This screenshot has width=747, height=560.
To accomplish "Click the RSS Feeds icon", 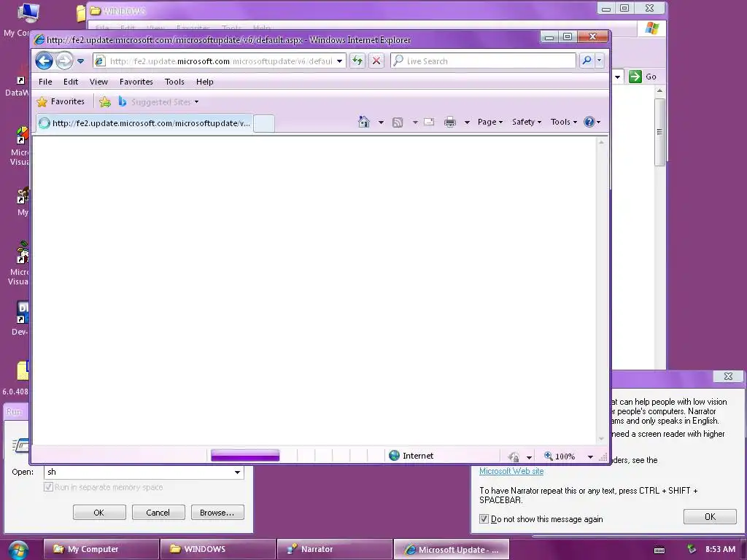I will pyautogui.click(x=398, y=122).
